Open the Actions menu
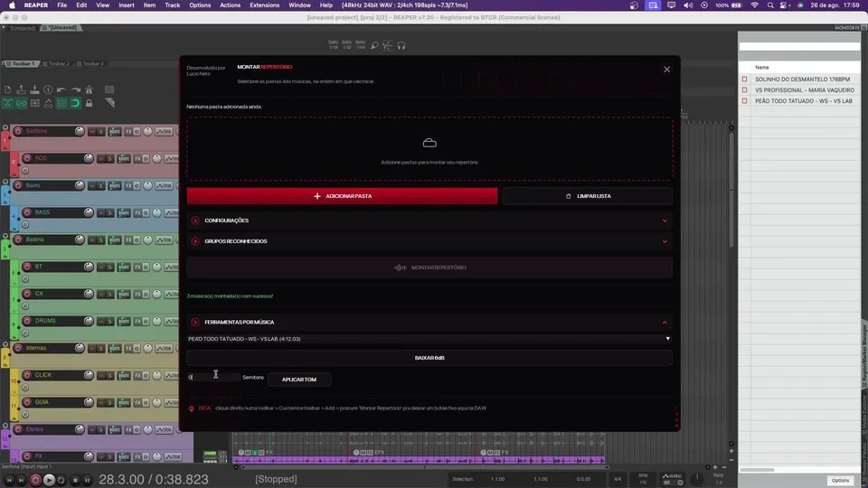This screenshot has height=488, width=868. (x=230, y=5)
